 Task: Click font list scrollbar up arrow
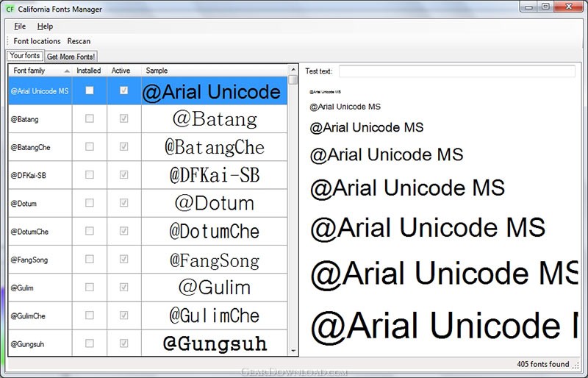coord(293,70)
